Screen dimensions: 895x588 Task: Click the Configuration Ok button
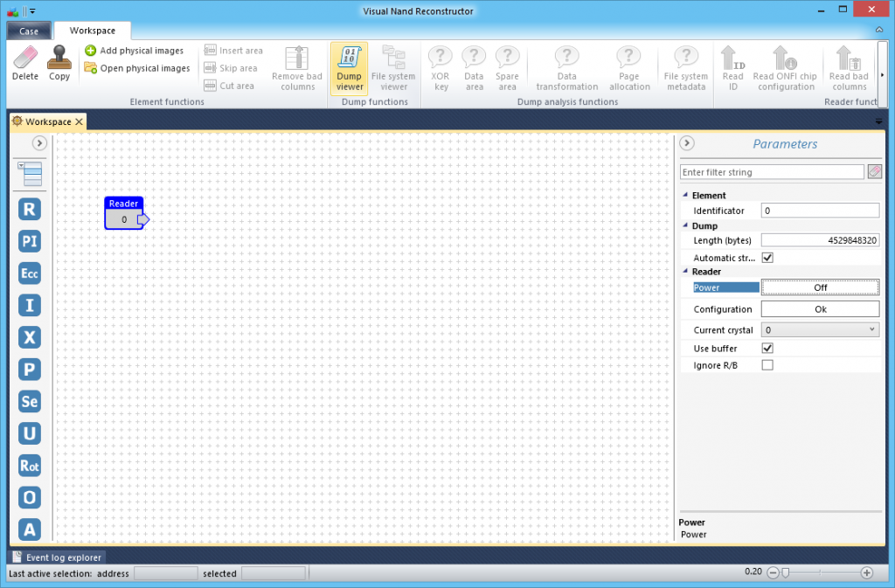pos(820,309)
